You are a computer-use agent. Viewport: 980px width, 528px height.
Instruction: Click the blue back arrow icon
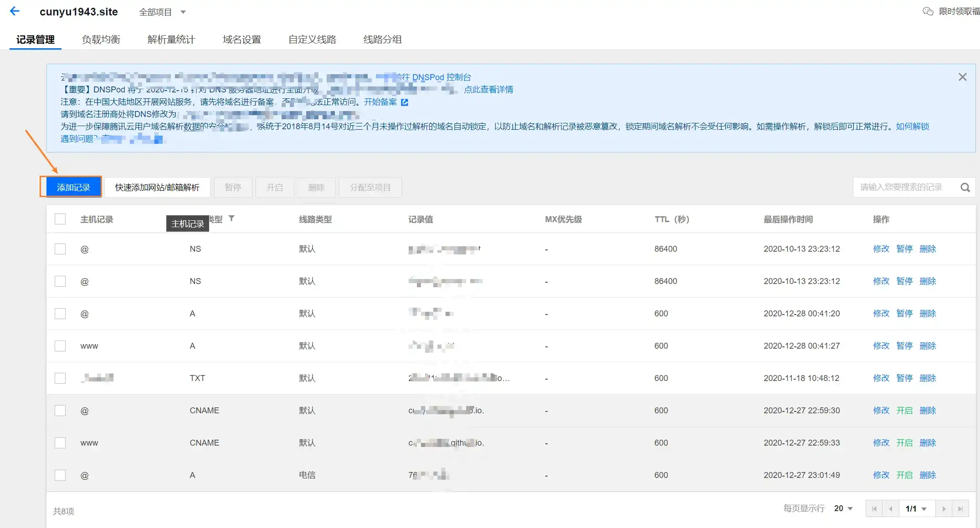15,11
